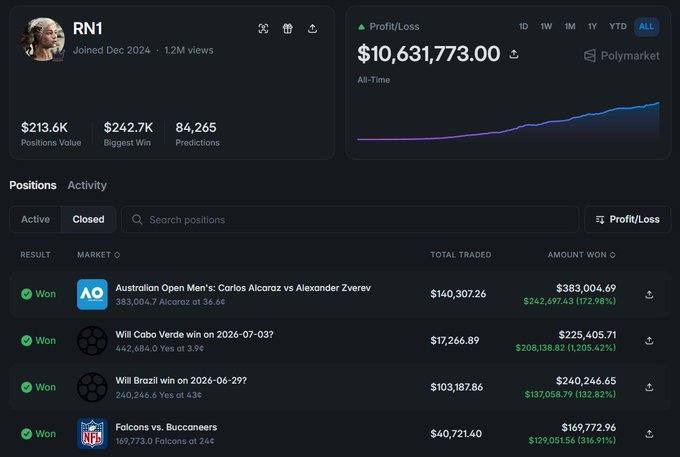The image size is (680, 457).
Task: Click the search magnifier icon
Action: [137, 219]
